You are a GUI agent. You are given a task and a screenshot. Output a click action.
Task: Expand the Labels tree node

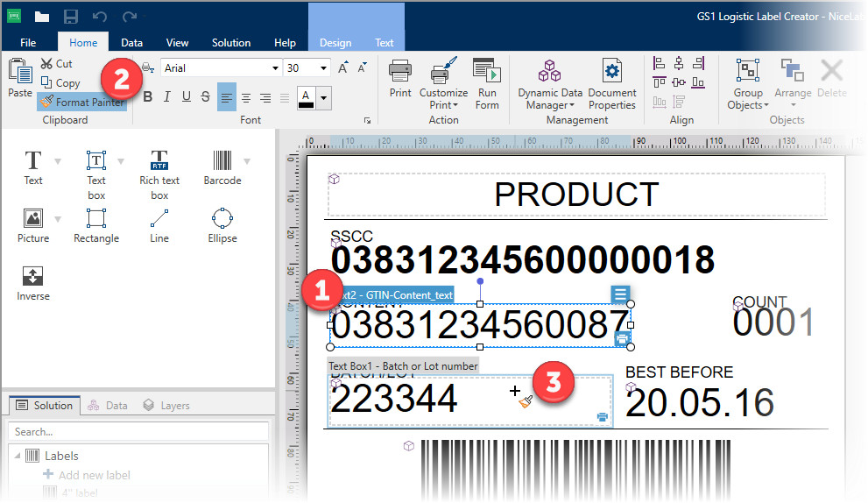pyautogui.click(x=17, y=456)
